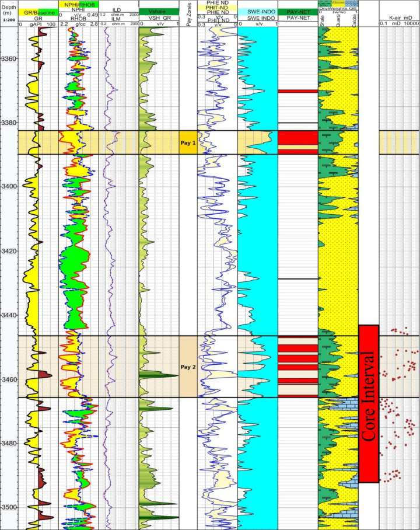Select the yellow PHIT-ND legend swatch
The height and width of the screenshot is (530, 420).
click(217, 8)
